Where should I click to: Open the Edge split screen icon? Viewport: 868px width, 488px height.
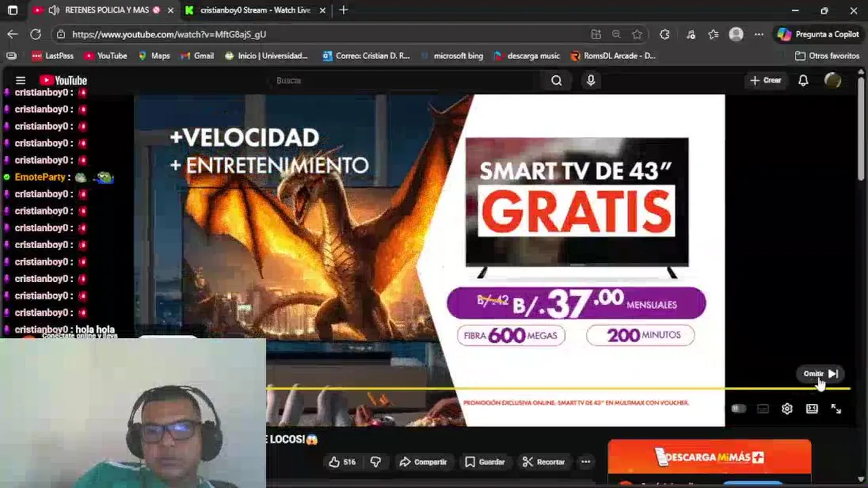coord(596,34)
